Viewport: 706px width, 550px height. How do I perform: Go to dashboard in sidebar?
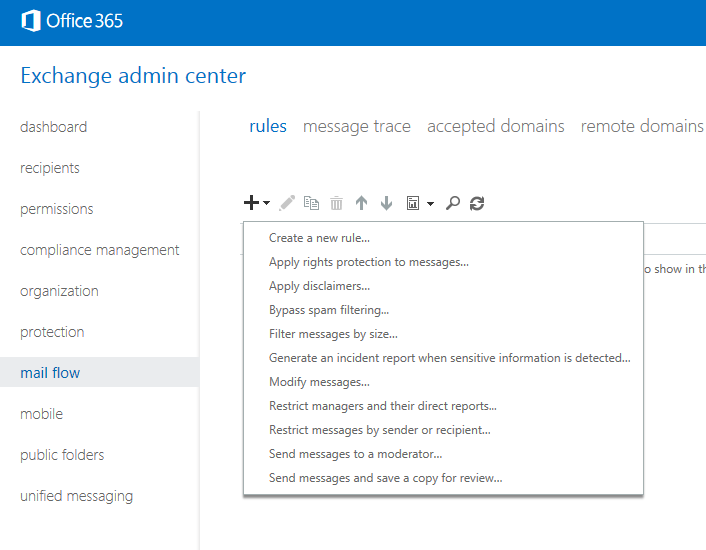coord(54,127)
